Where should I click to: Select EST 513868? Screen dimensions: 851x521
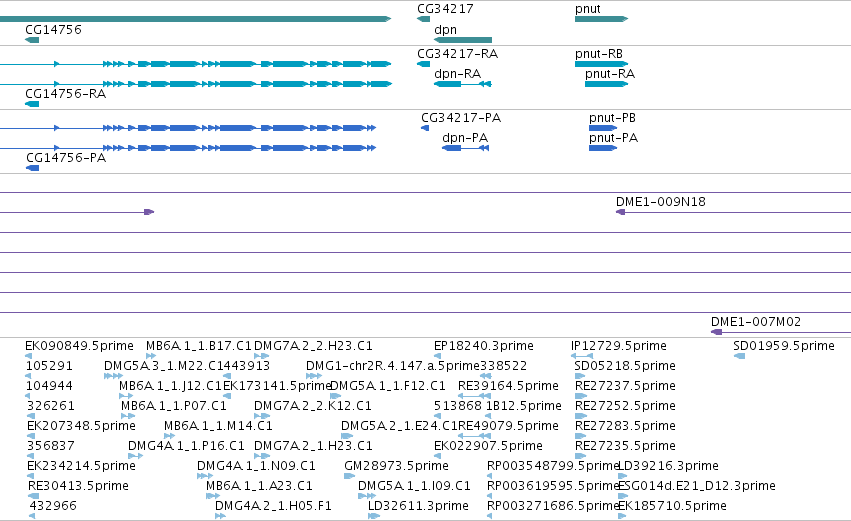(x=458, y=406)
